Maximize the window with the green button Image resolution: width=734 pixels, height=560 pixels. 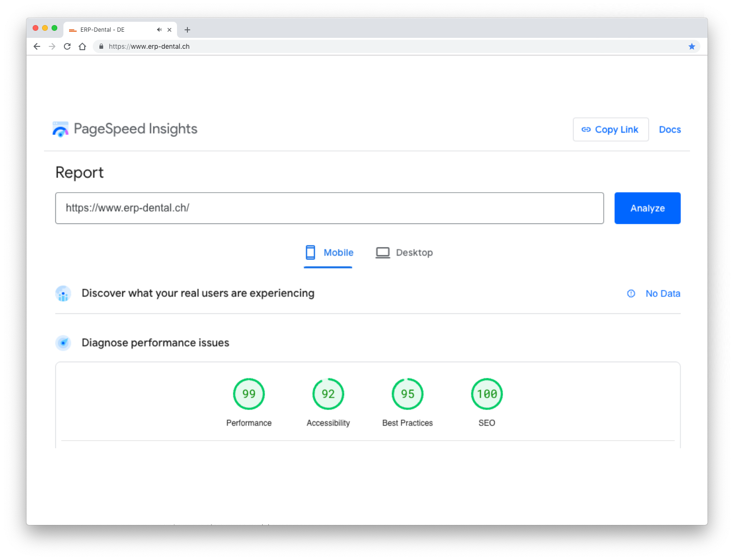(x=54, y=28)
